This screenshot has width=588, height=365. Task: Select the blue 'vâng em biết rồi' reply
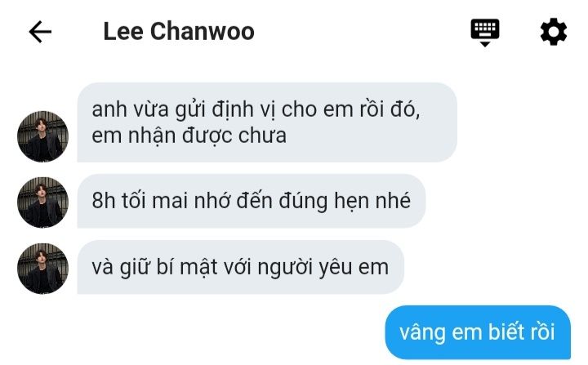[478, 332]
